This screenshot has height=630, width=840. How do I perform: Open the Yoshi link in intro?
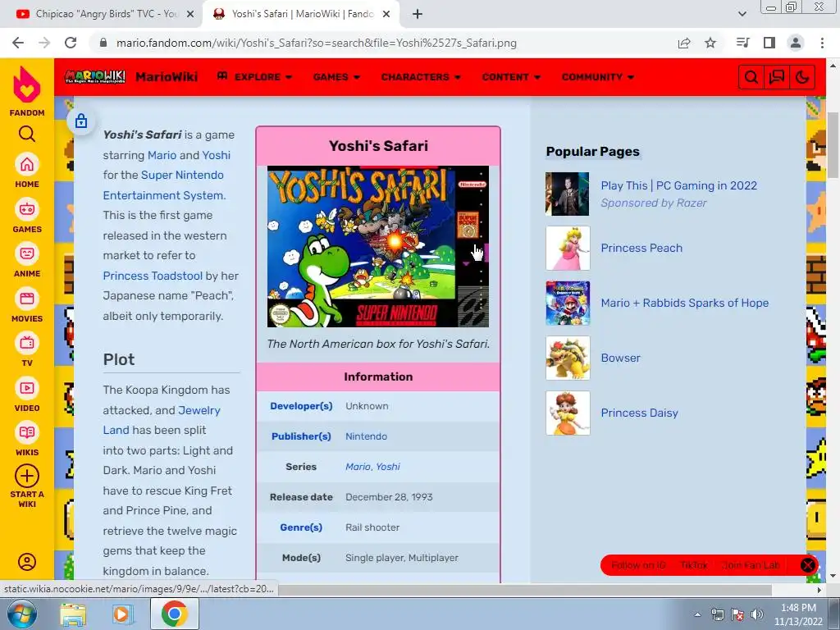[217, 155]
